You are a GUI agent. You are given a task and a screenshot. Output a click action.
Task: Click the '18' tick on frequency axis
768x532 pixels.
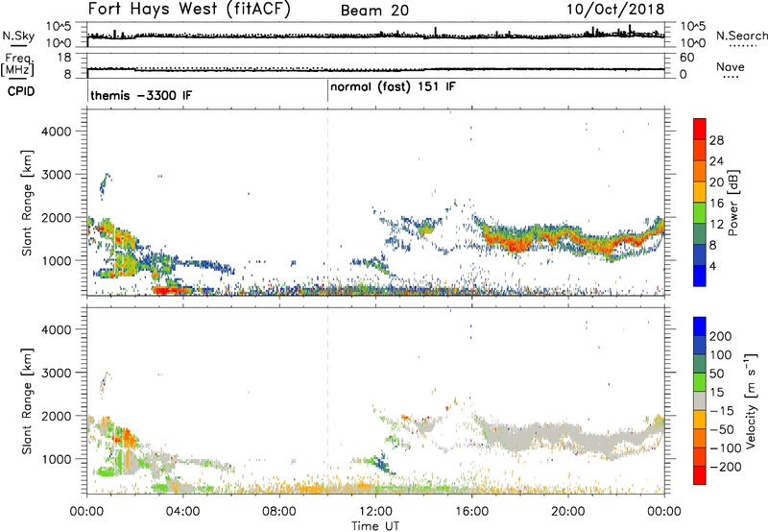click(x=64, y=58)
